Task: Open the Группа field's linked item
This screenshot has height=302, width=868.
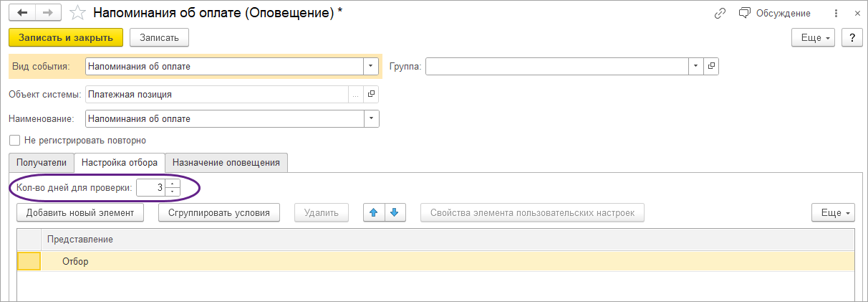Action: coord(711,67)
